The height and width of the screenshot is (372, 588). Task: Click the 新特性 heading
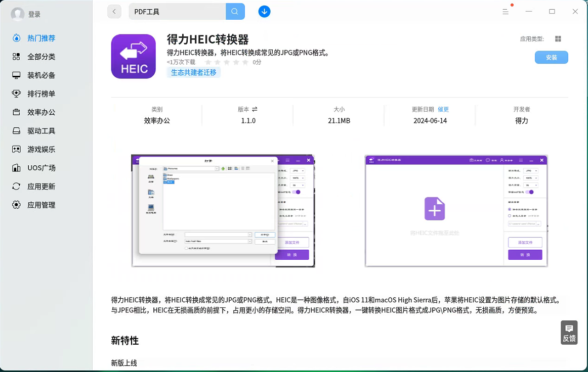pos(125,341)
